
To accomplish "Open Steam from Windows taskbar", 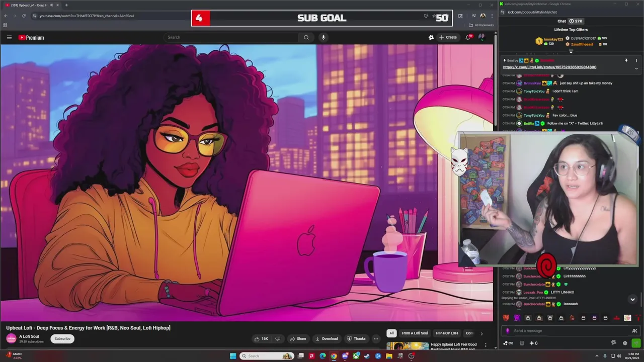I will (x=367, y=356).
